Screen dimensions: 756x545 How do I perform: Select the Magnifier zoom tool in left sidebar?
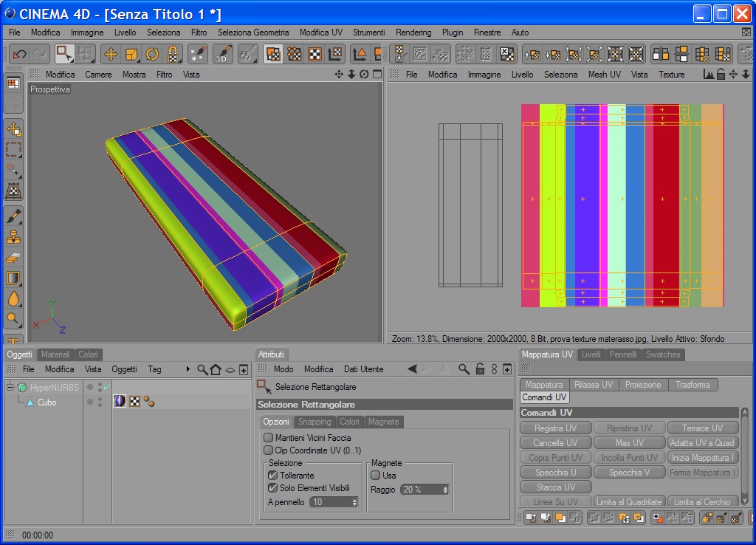[13, 318]
